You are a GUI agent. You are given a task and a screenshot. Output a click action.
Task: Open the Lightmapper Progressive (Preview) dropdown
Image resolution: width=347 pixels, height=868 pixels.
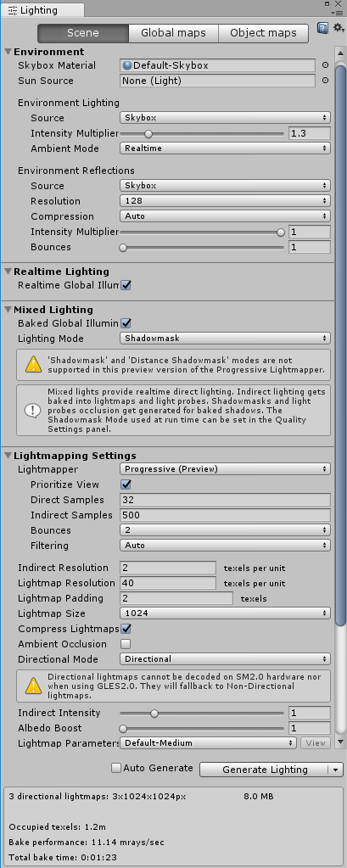click(225, 469)
